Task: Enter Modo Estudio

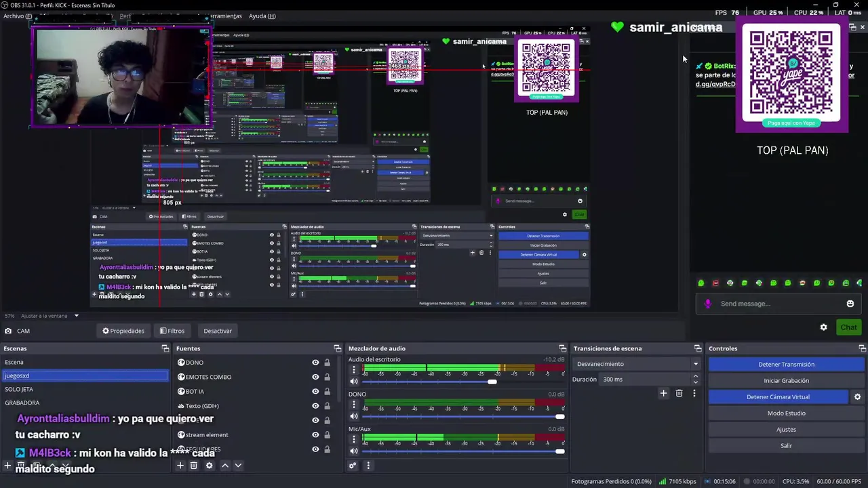Action: 787,413
